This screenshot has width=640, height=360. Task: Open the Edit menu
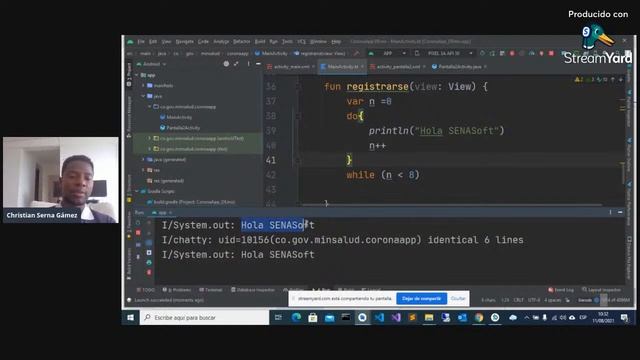[x=153, y=42]
